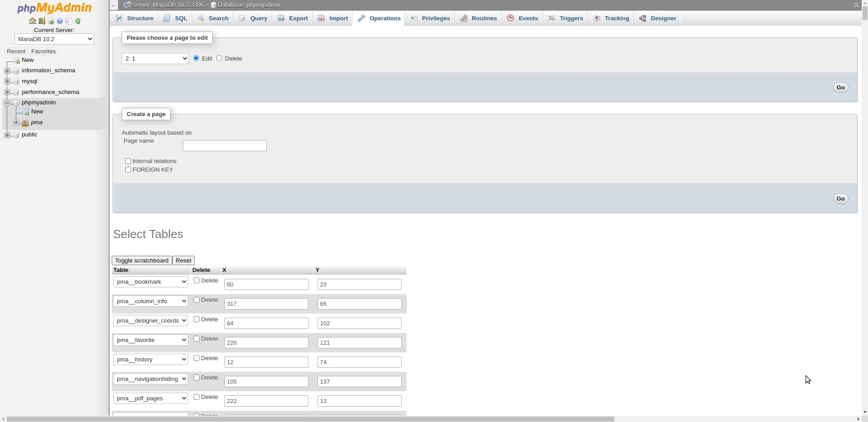Check Delete for the pma__favorite row
Screen dimensions: 868x422
click(197, 339)
